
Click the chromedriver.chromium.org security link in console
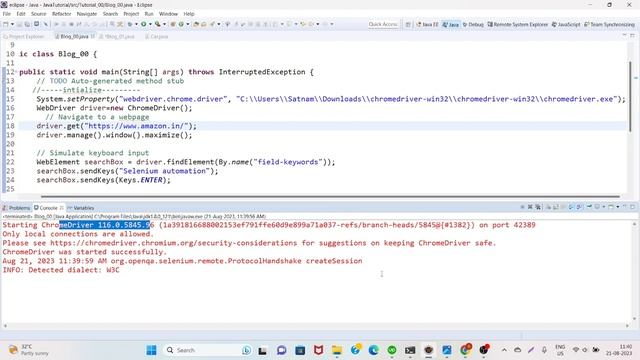click(x=173, y=243)
